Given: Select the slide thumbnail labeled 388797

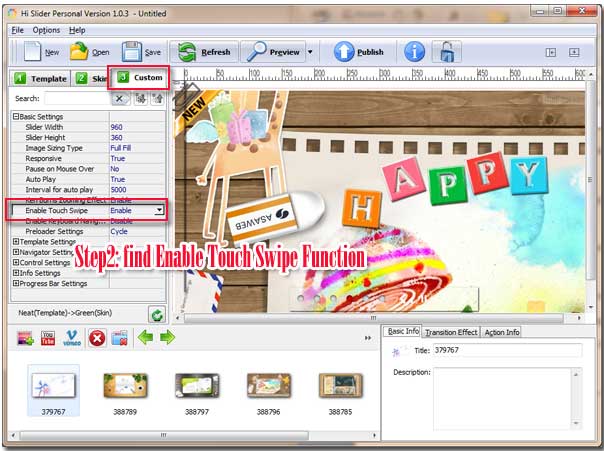Looking at the screenshot, I should click(x=197, y=388).
